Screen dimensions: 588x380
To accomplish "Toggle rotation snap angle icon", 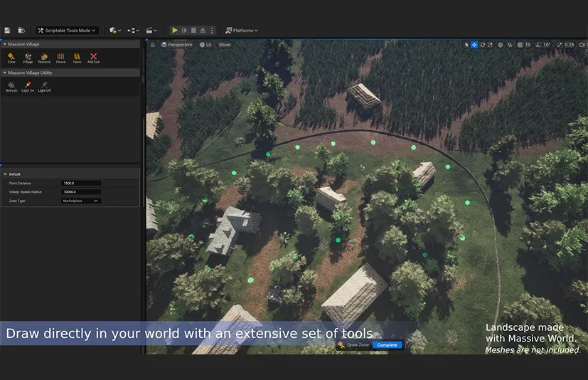I will pyautogui.click(x=538, y=45).
